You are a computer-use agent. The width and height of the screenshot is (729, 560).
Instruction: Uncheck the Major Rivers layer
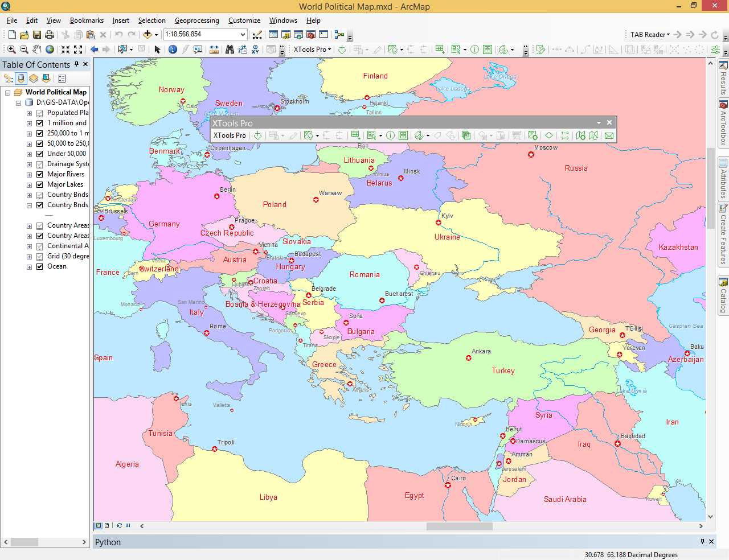tap(40, 174)
